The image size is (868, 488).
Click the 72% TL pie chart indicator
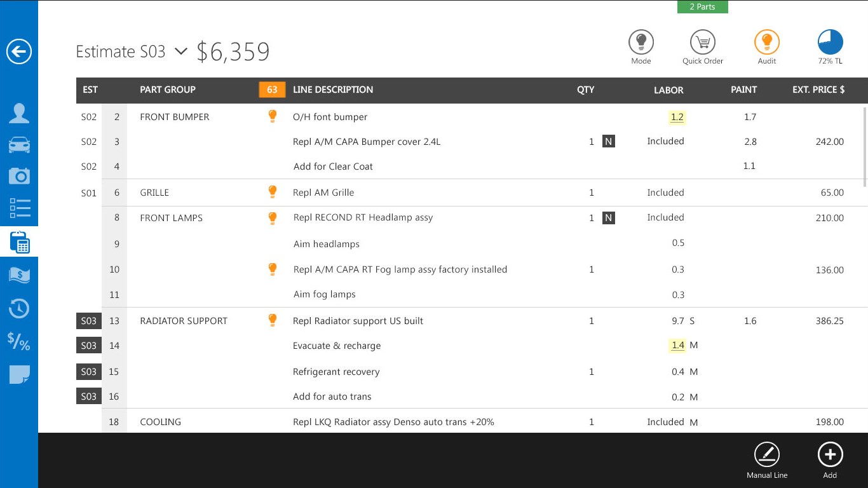coord(830,43)
